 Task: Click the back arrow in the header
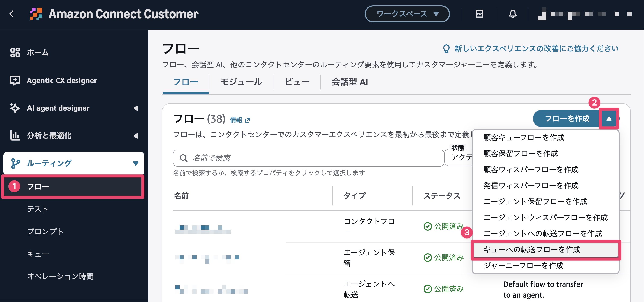tap(12, 14)
